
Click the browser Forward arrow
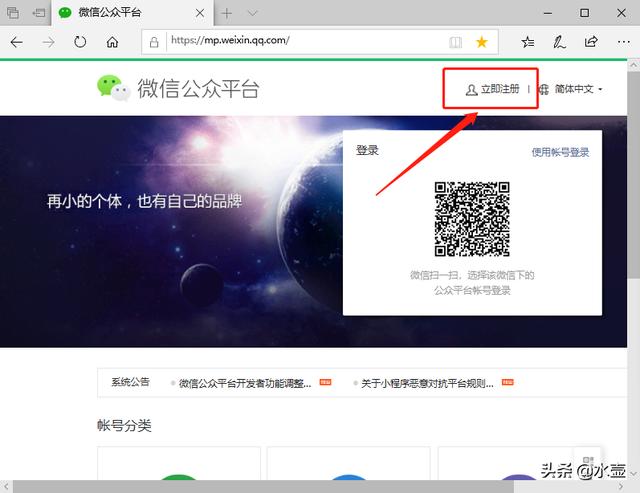[x=49, y=42]
